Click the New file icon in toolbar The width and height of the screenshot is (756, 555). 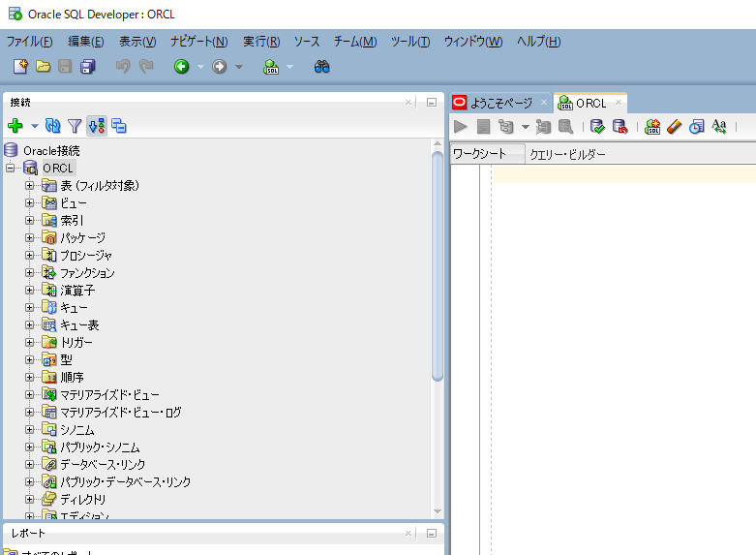(21, 67)
